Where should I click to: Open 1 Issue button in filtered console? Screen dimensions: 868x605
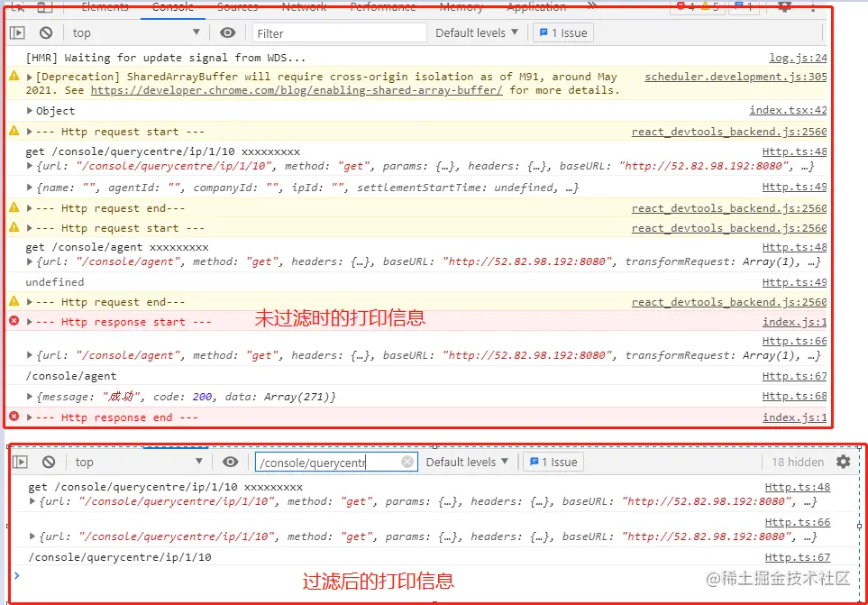click(x=553, y=463)
